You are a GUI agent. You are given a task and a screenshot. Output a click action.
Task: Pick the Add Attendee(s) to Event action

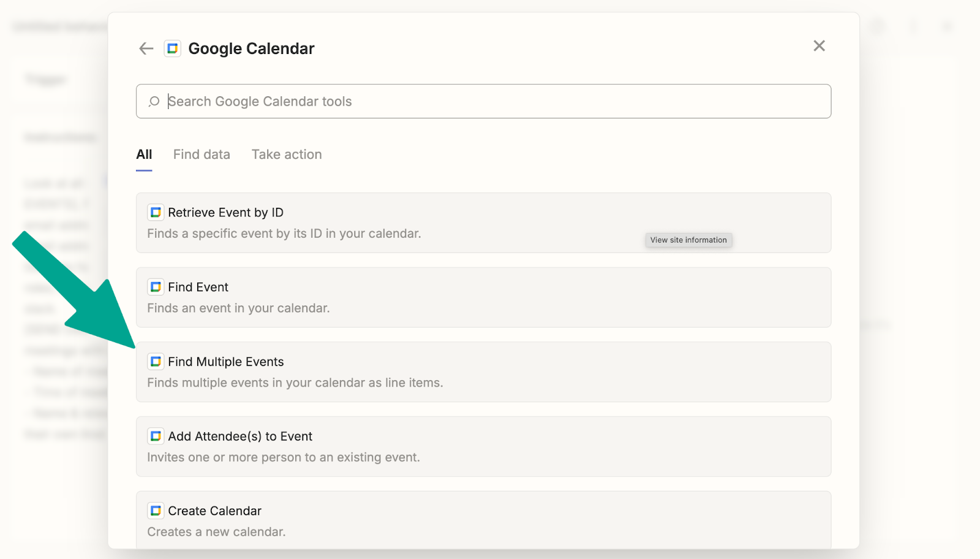483,446
